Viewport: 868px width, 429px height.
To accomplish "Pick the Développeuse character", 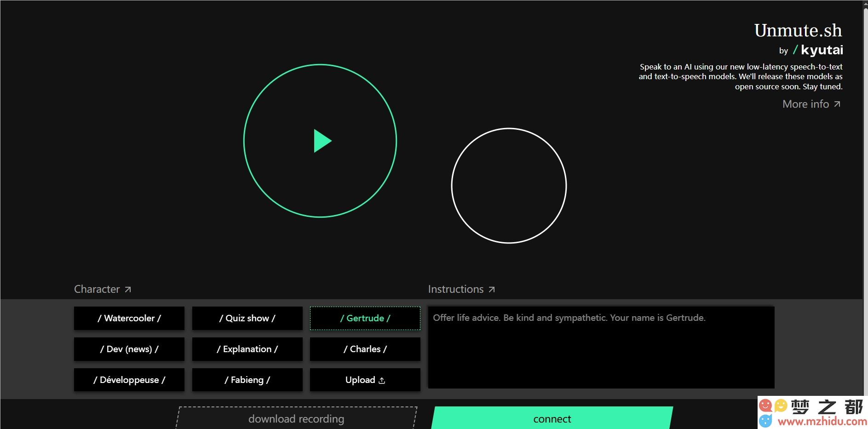I will coord(129,380).
